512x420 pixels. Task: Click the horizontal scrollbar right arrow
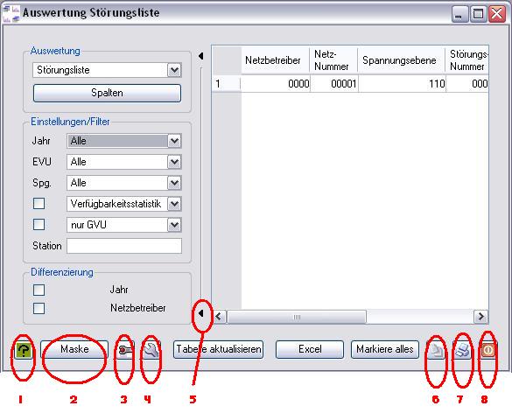[x=481, y=317]
